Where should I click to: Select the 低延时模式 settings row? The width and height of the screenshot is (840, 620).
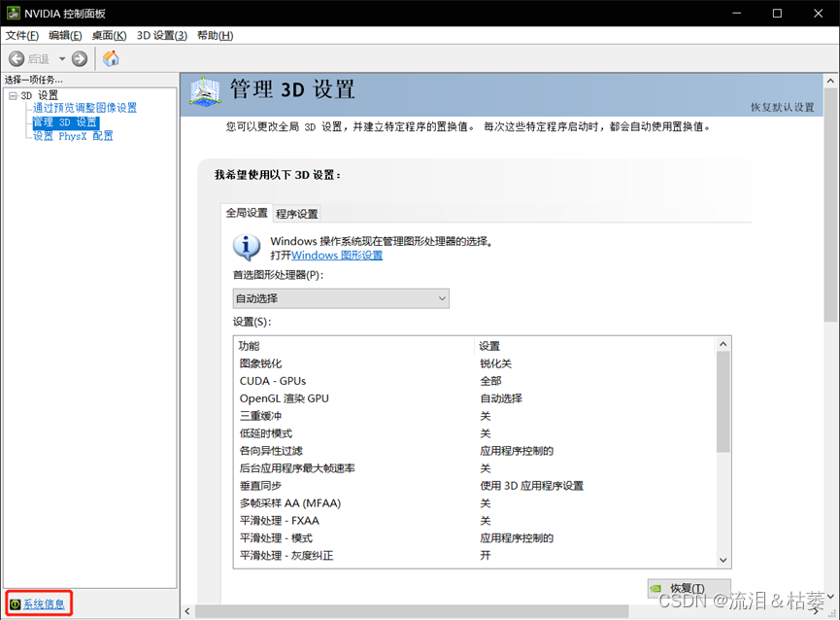click(x=475, y=433)
